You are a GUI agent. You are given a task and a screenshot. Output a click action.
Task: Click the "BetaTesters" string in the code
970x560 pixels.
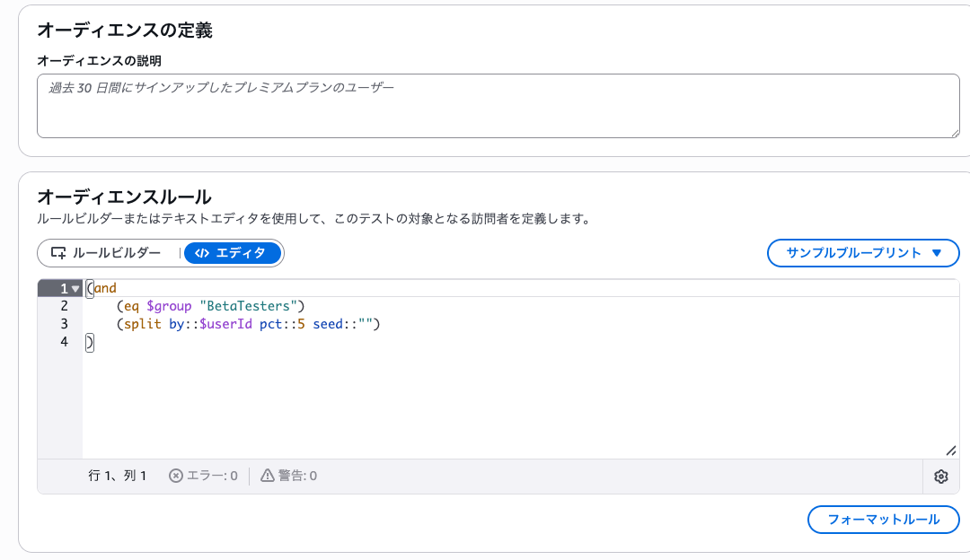[248, 306]
